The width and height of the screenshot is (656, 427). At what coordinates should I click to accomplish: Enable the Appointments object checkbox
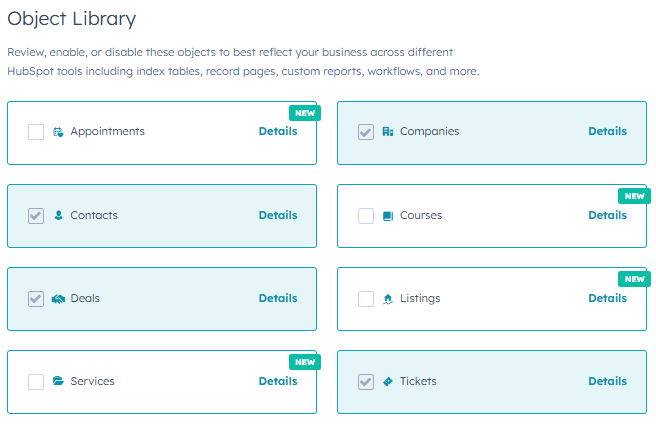click(x=36, y=132)
